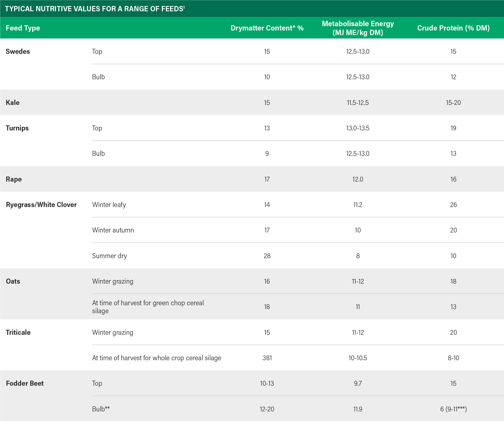The width and height of the screenshot is (504, 421).
Task: Click Turnips Bulb drymatter value '9'
Action: click(267, 153)
